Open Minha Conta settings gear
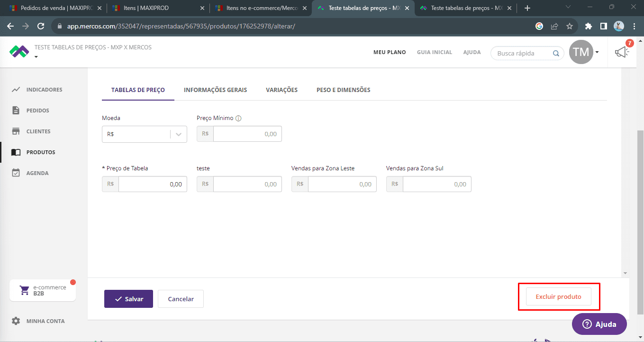 click(16, 321)
